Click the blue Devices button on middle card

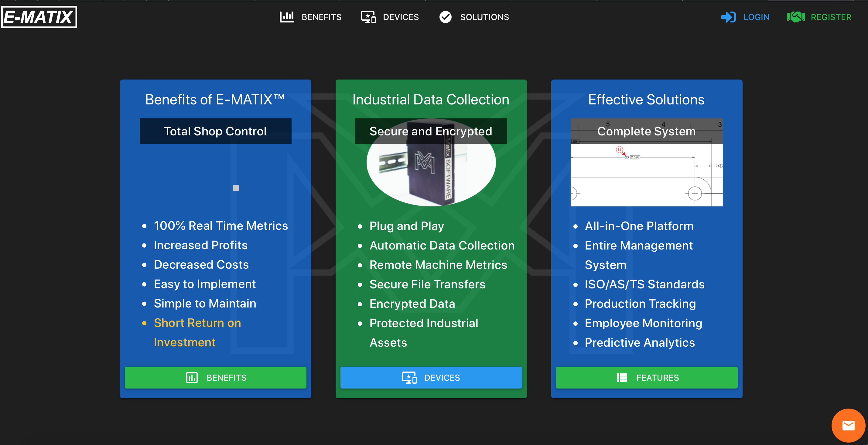431,377
